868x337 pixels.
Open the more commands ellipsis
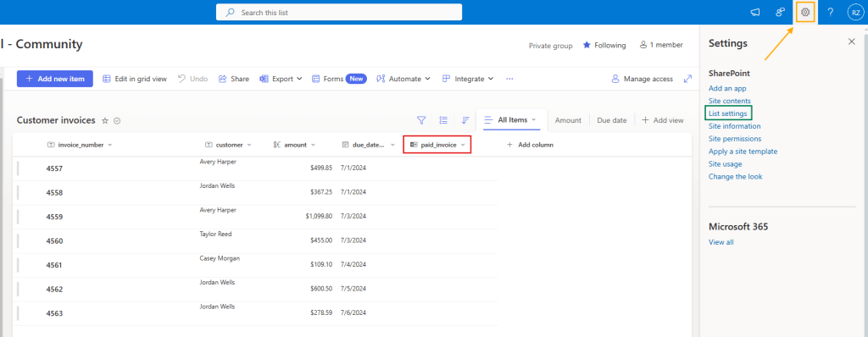pos(509,79)
